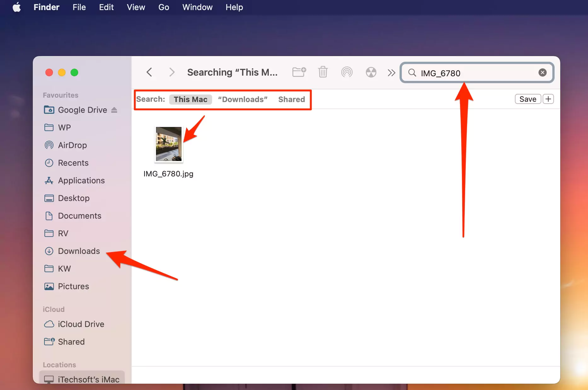Click the Favourites section header

(61, 95)
